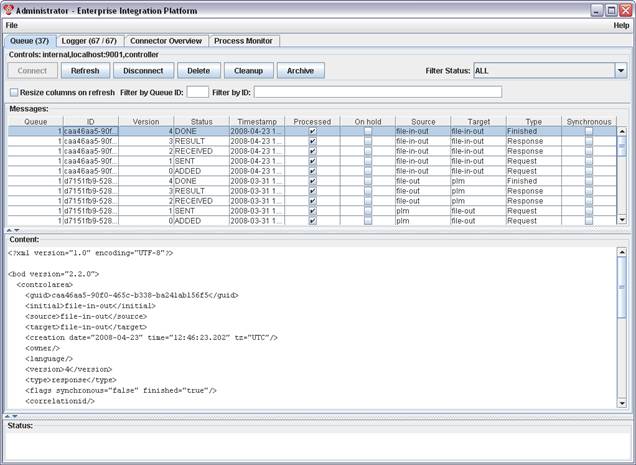This screenshot has width=636, height=465.
Task: Click the guid line in content XML
Action: click(132, 295)
